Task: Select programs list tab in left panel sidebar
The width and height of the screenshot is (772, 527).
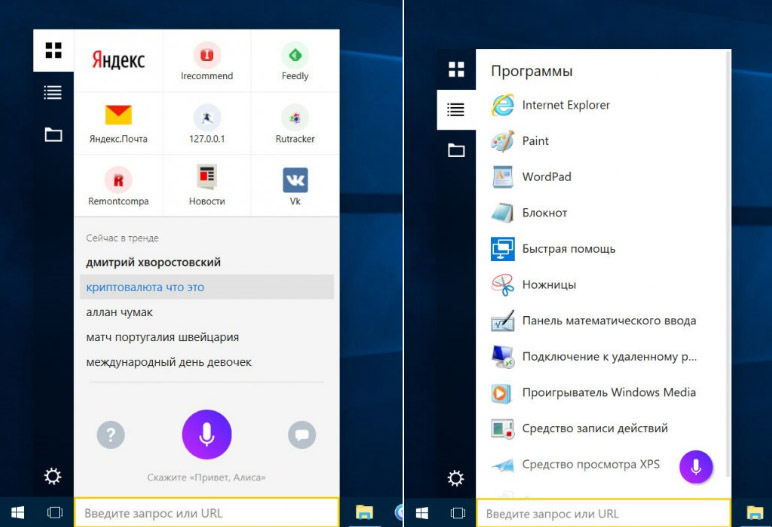Action: coord(53,92)
